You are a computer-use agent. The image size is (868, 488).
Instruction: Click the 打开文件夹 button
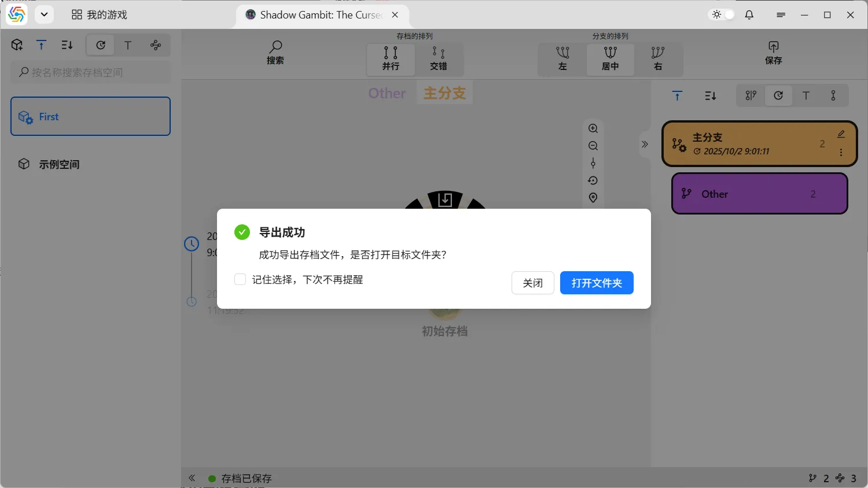(x=596, y=283)
